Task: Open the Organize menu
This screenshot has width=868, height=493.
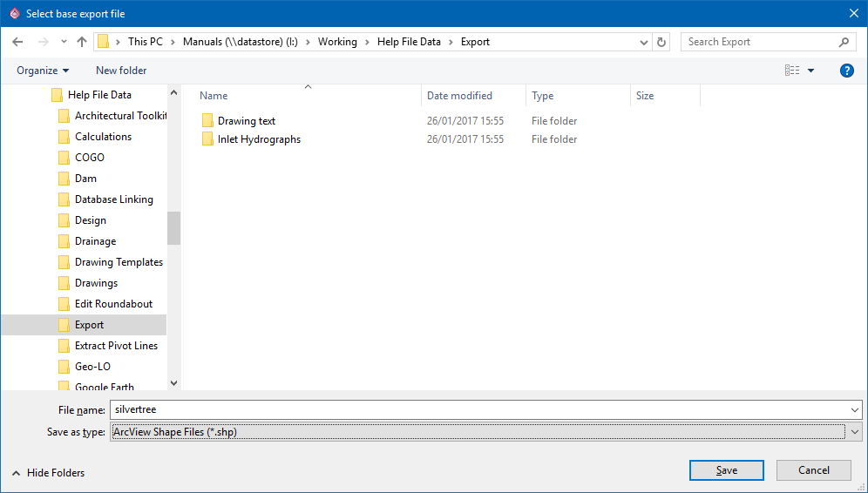Action: [x=43, y=71]
